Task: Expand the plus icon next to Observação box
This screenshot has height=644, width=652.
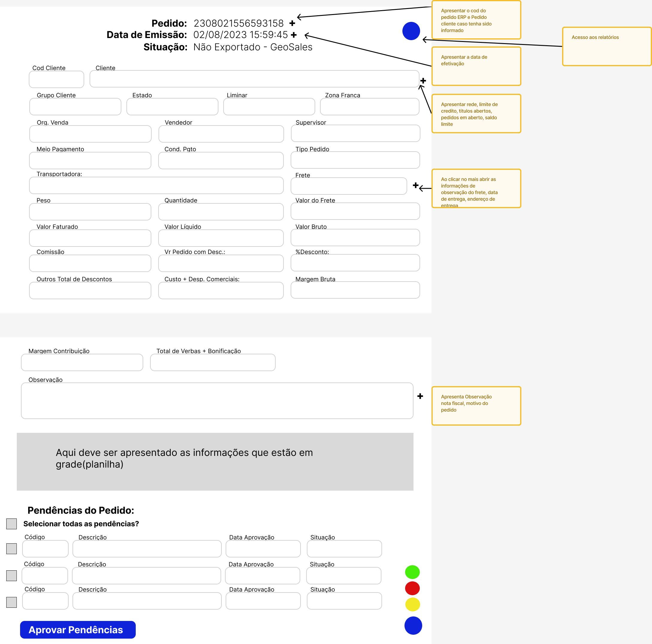Action: 420,396
